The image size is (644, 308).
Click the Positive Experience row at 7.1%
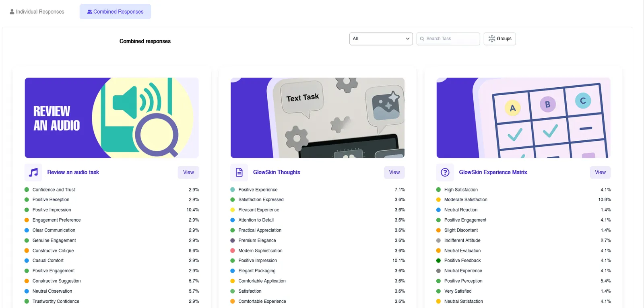318,190
